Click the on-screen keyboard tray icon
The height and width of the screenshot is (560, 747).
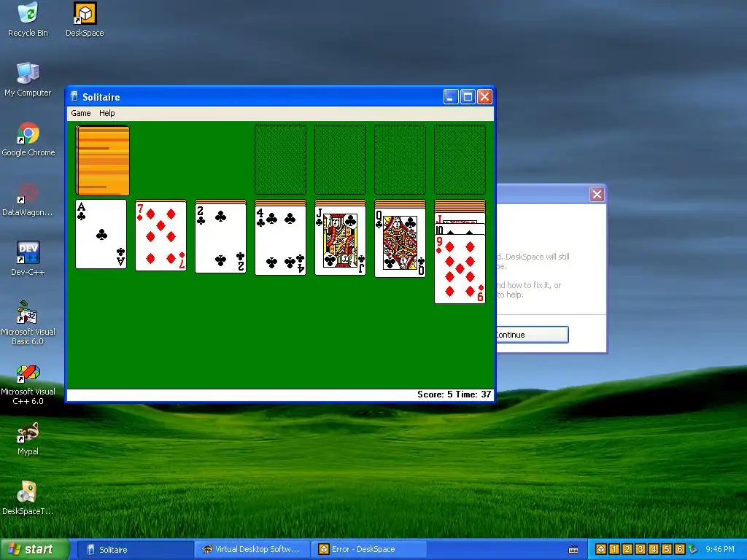click(x=573, y=550)
